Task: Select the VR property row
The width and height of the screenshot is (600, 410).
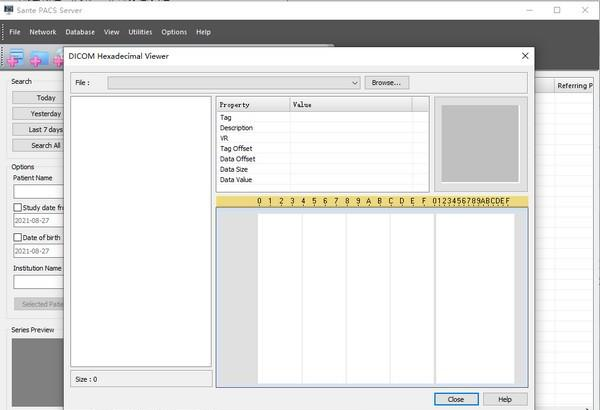Action: coord(322,138)
